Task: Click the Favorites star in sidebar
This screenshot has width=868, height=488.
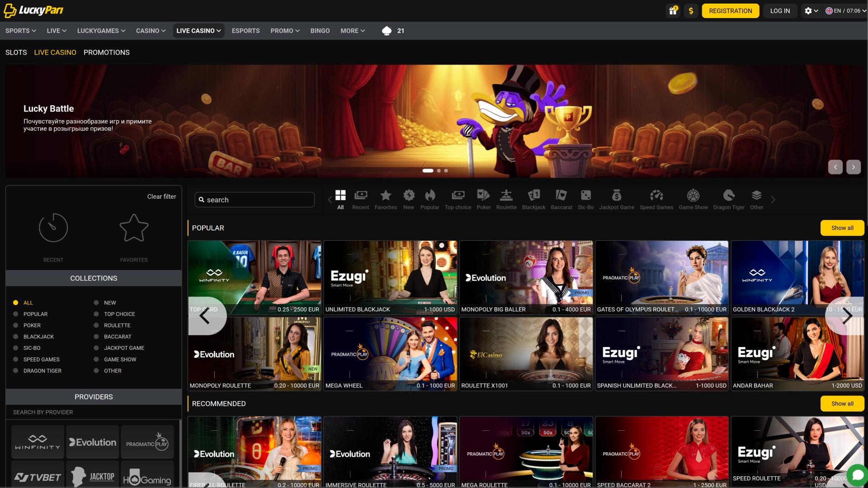Action: (134, 228)
